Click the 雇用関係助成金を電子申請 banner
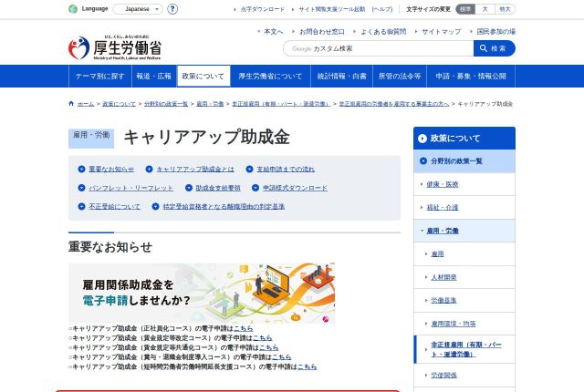This screenshot has height=392, width=584. pyautogui.click(x=202, y=293)
